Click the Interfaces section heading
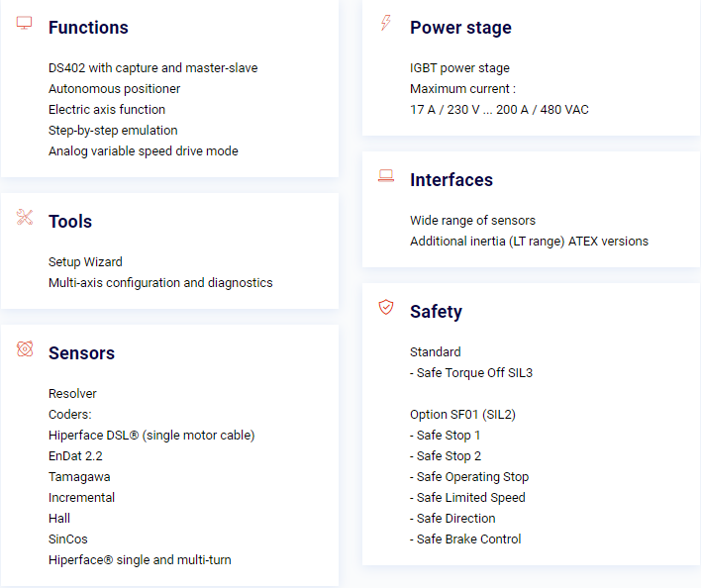 pos(451,180)
